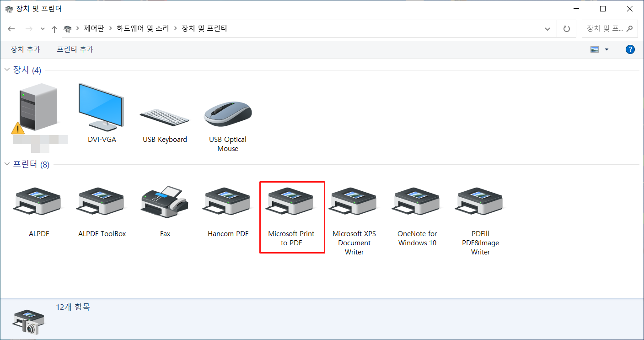Expand the chevron after 제어판

point(110,29)
